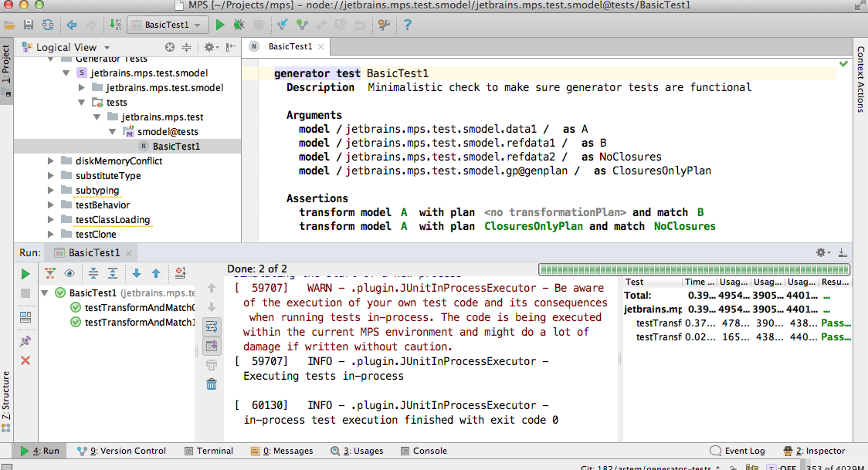868x470 pixels.
Task: Collapse the jetbrains.mps.test.smodel solution node
Action: click(66, 73)
